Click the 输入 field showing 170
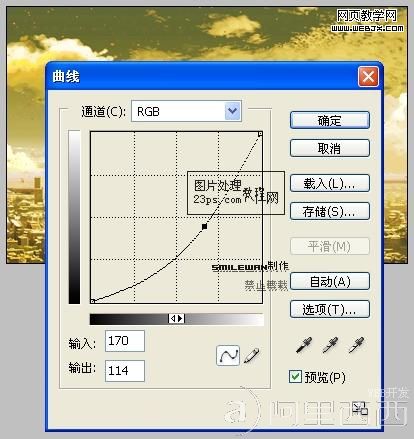The image size is (414, 439). coord(125,341)
